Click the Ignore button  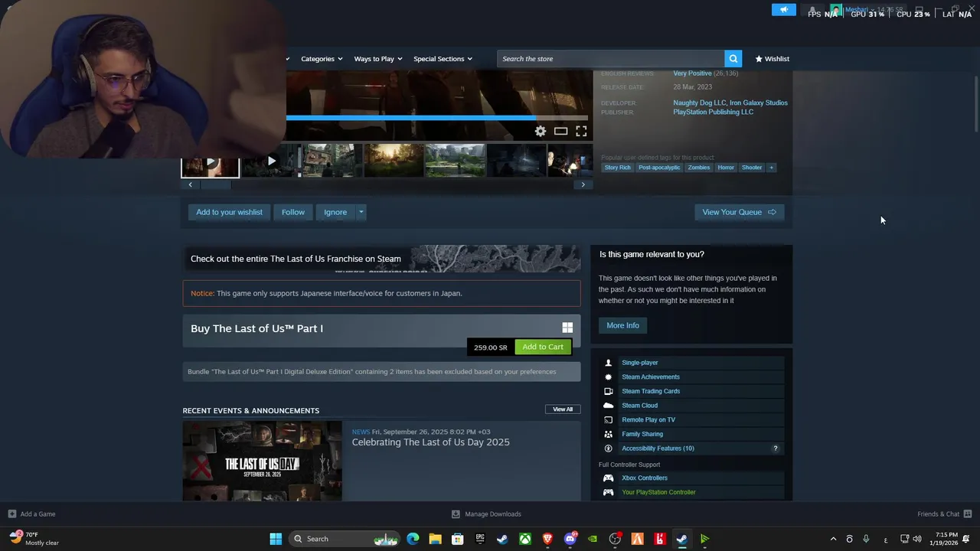335,212
